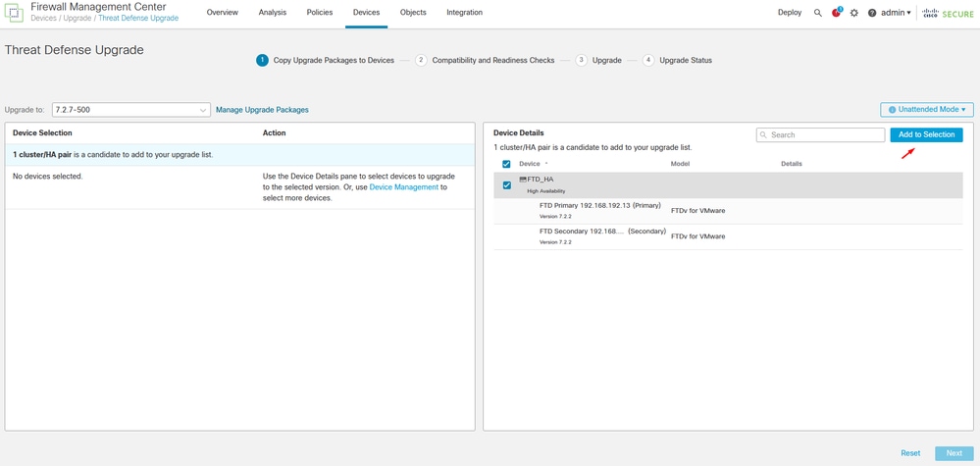
Task: Click the Reset link
Action: click(910, 453)
